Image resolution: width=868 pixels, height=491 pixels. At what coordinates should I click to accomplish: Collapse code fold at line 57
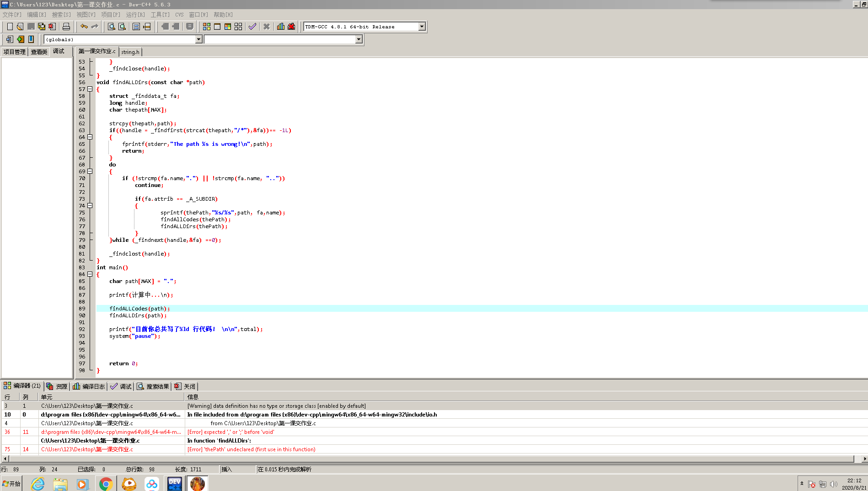[90, 89]
